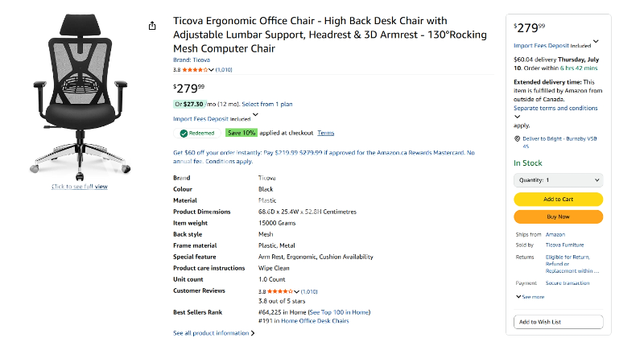The width and height of the screenshot is (644, 342).
Task: Expand Separate terms and conditions chevron
Action: pyautogui.click(x=517, y=117)
